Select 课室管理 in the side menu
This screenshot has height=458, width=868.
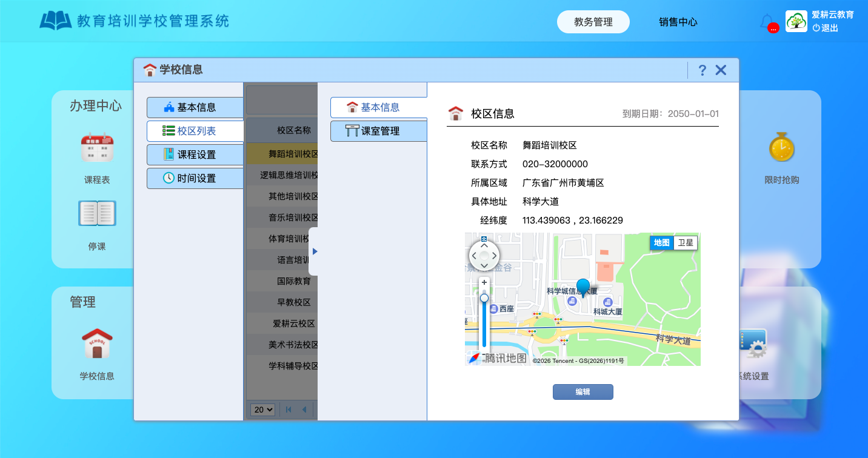click(x=379, y=131)
